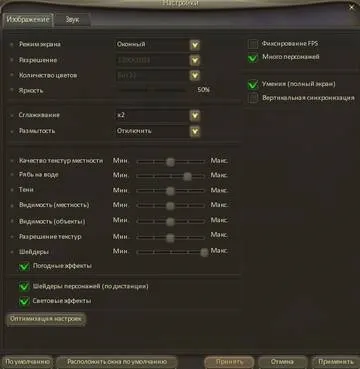Click the Количество цветов label
The width and height of the screenshot is (360, 369).
pyautogui.click(x=48, y=76)
